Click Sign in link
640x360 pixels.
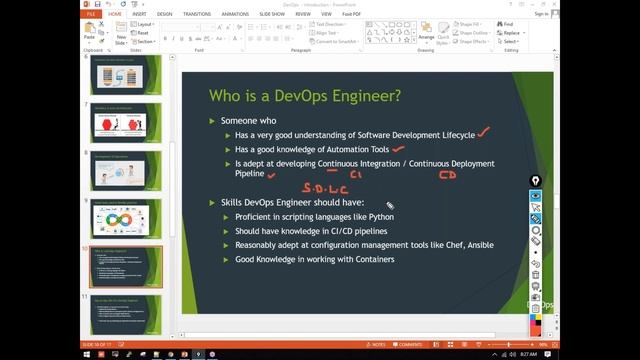click(x=541, y=14)
